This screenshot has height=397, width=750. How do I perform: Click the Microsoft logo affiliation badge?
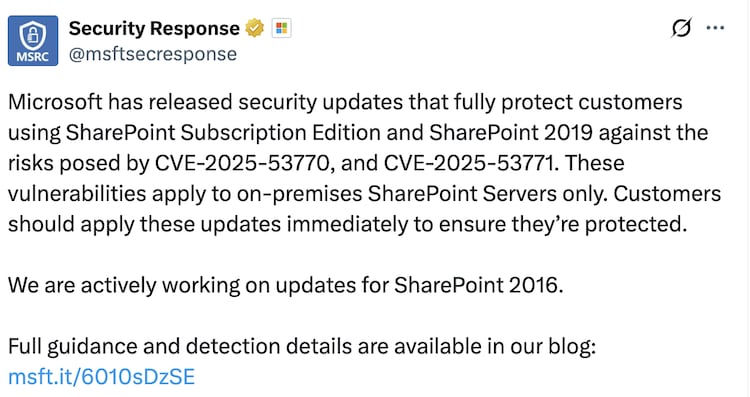[x=281, y=28]
